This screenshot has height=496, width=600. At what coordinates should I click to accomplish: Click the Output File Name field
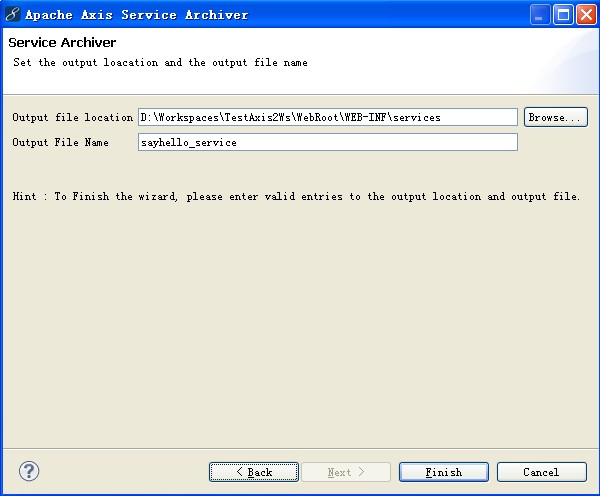[328, 142]
